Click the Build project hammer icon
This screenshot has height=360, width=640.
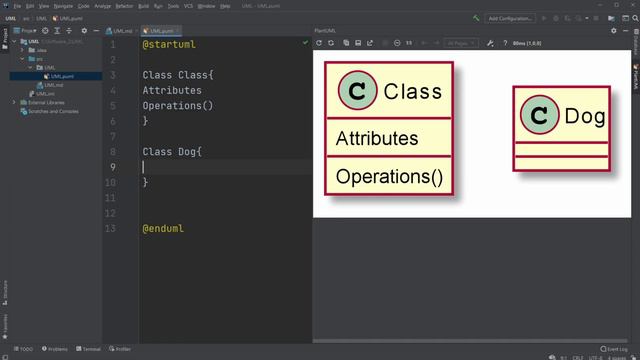point(476,18)
